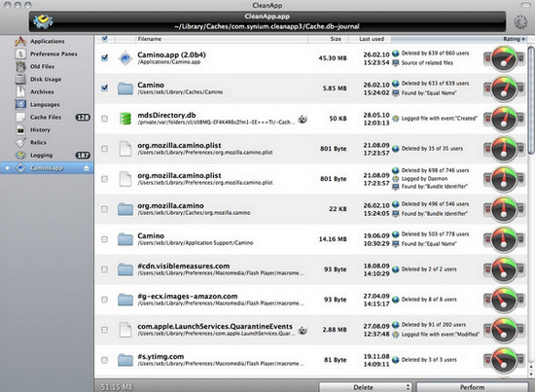The width and height of the screenshot is (535, 392).
Task: Click the eject icon beside Camino.app
Action: click(x=87, y=168)
